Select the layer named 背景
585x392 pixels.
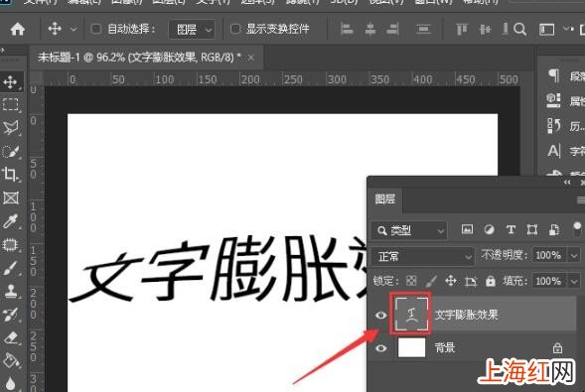pyautogui.click(x=445, y=348)
